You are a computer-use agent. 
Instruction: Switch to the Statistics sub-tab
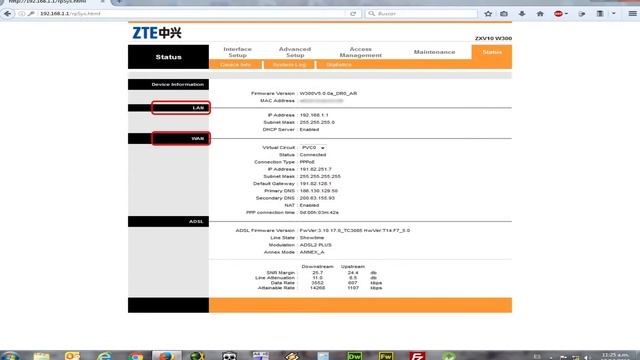pos(338,65)
